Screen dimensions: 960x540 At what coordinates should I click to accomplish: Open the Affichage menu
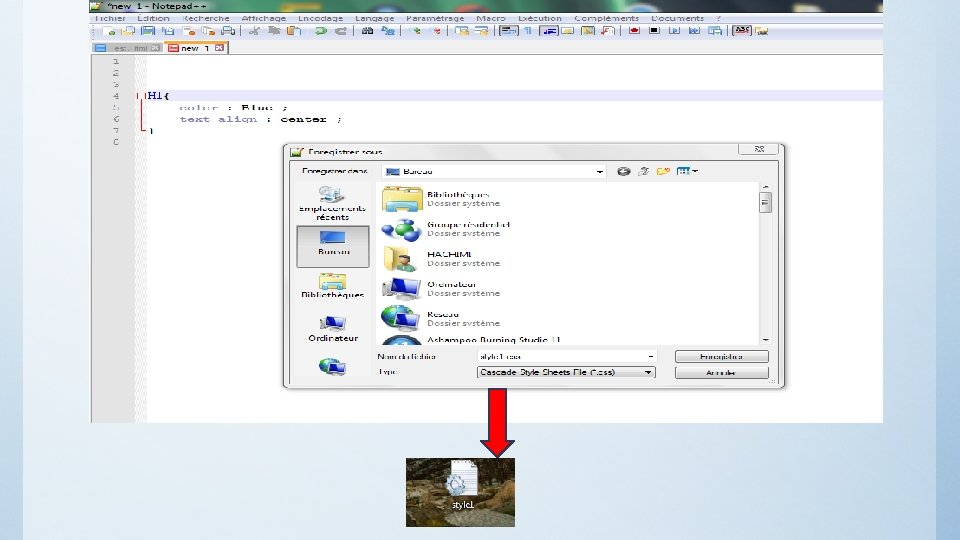264,18
